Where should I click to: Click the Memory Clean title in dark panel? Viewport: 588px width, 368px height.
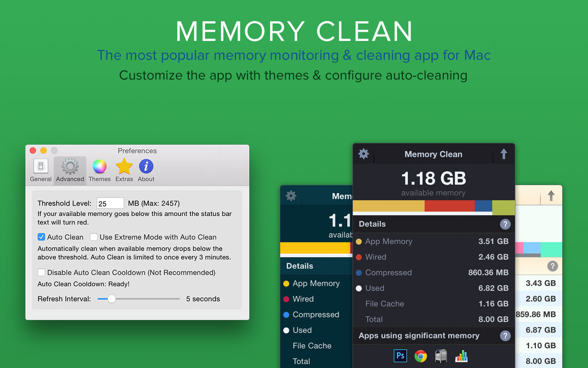tap(434, 155)
